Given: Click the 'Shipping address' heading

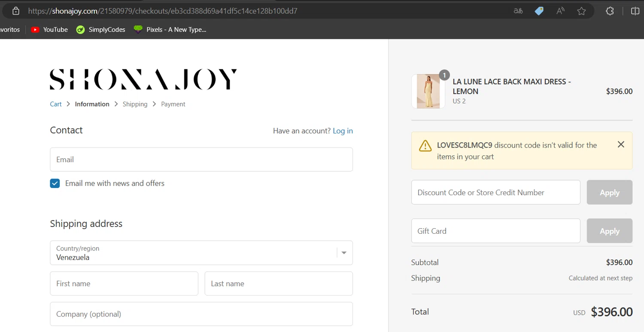Looking at the screenshot, I should click(x=86, y=223).
